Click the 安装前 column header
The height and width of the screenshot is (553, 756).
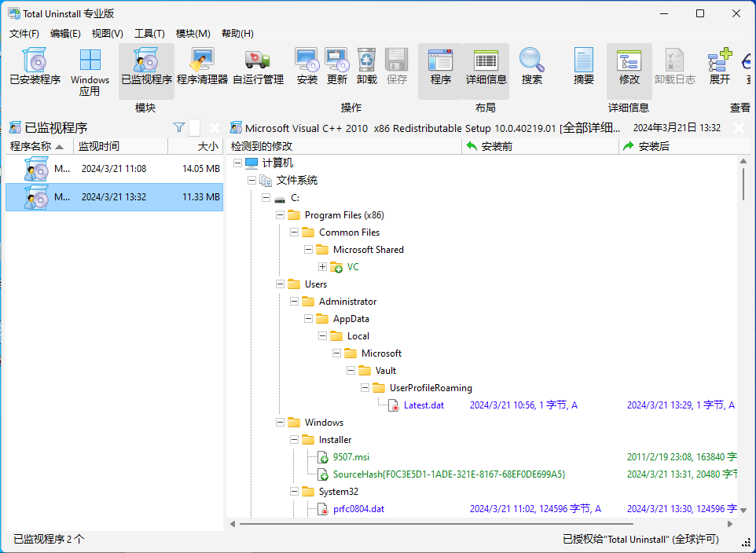(540, 146)
